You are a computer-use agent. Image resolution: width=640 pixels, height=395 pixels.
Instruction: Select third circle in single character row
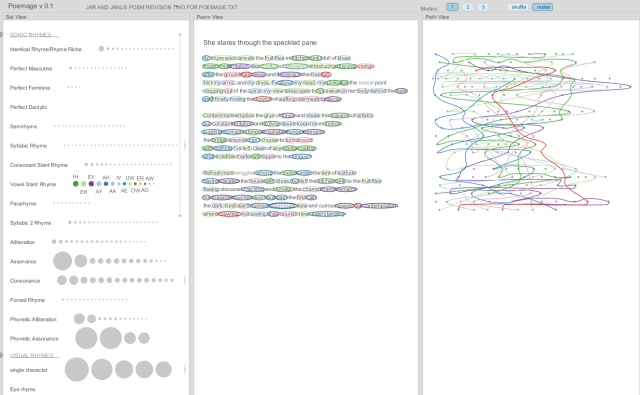[x=124, y=369]
